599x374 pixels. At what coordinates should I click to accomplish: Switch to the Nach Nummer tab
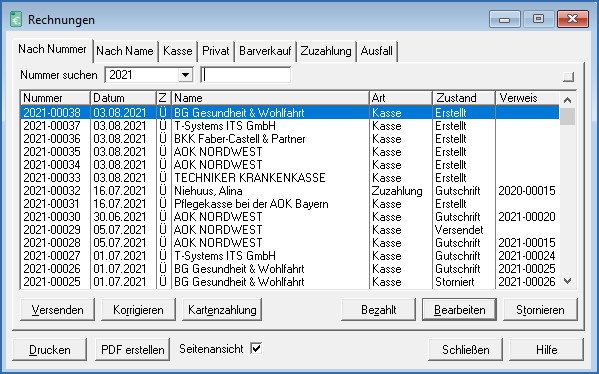point(52,49)
